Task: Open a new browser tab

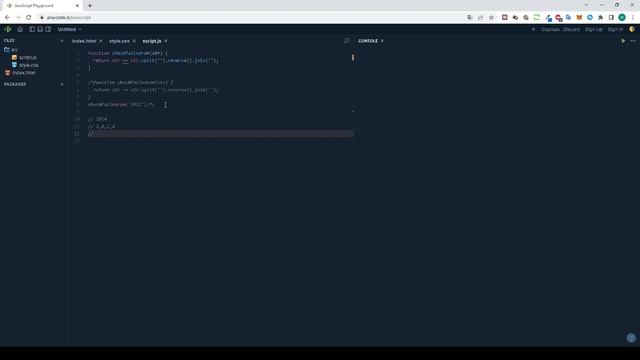Action: 90,6
